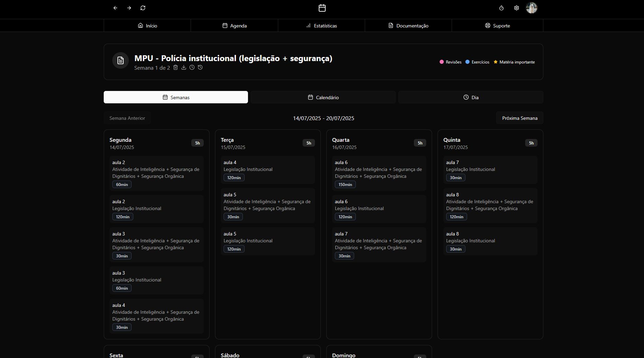
Task: Open the Suporte tab
Action: click(497, 26)
